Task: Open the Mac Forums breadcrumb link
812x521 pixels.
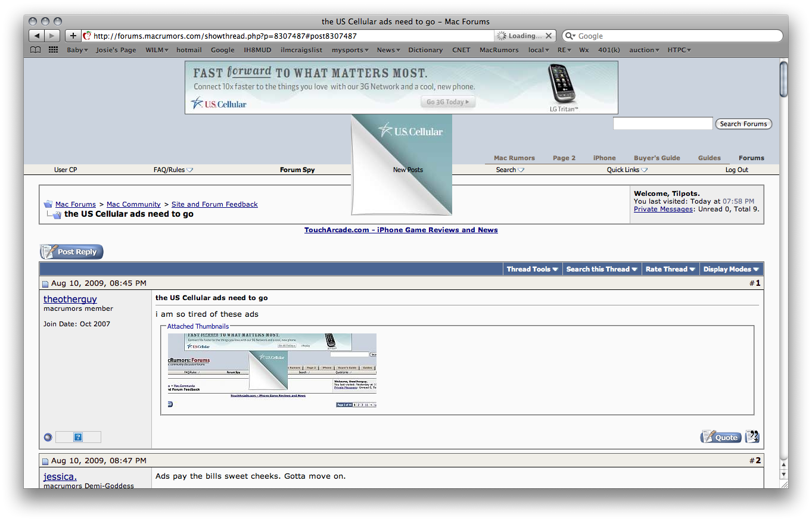Action: click(x=76, y=204)
